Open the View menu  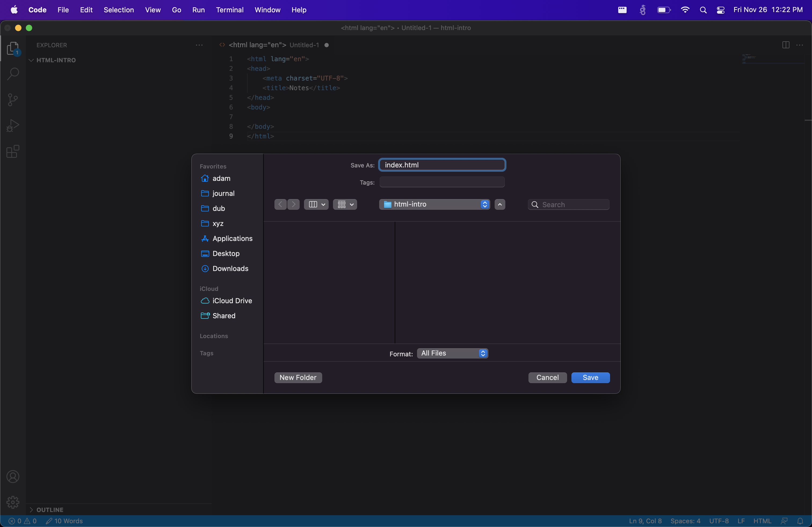tap(153, 10)
